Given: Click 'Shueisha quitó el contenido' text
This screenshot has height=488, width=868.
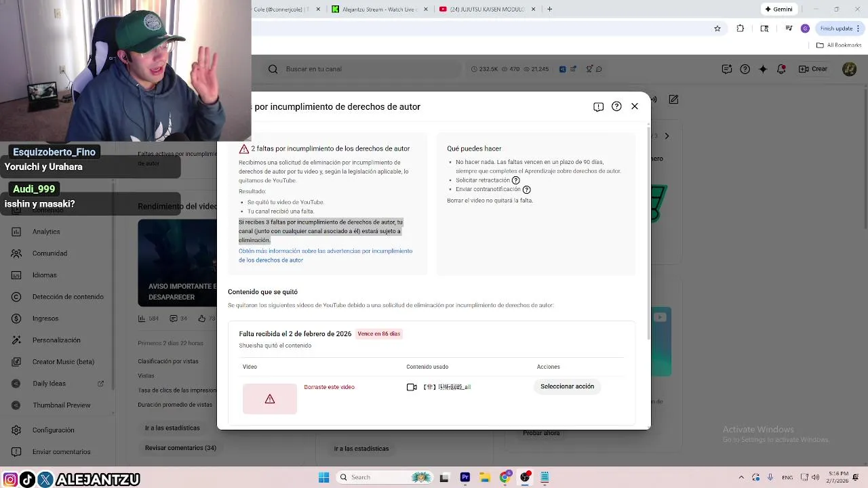Looking at the screenshot, I should [275, 346].
